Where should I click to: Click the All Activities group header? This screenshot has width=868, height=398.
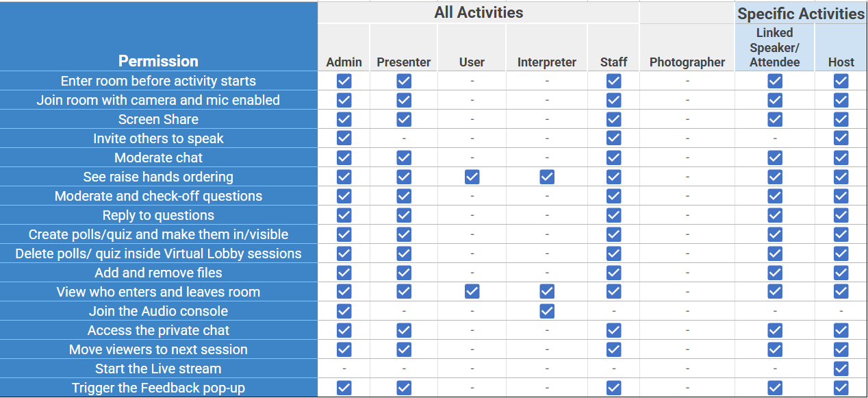click(478, 12)
